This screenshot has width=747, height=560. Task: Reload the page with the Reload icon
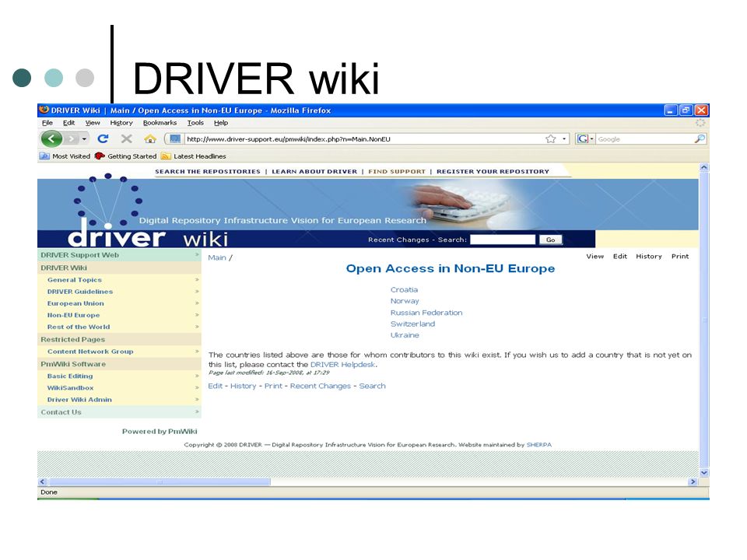click(103, 138)
